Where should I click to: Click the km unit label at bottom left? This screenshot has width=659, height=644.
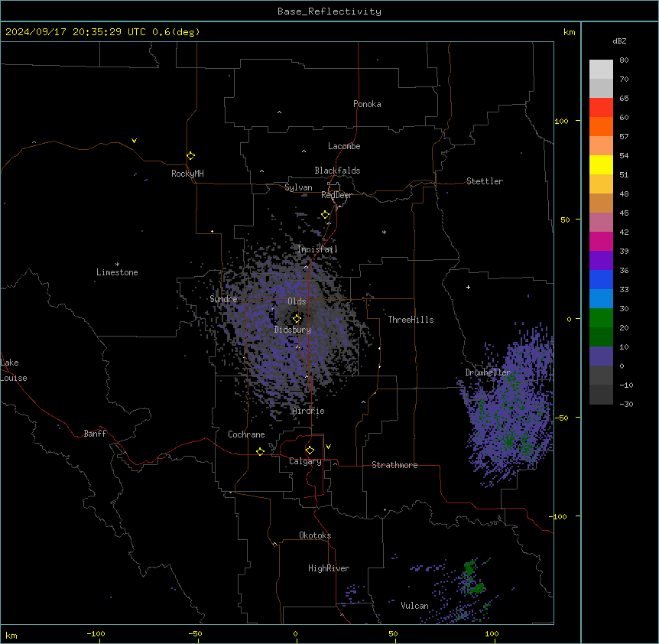11,636
